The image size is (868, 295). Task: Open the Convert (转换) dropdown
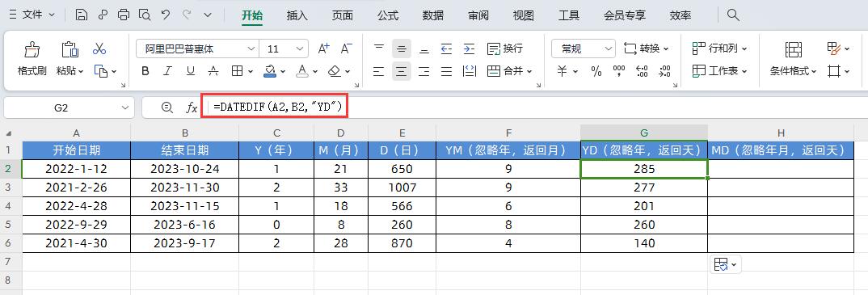pyautogui.click(x=647, y=48)
